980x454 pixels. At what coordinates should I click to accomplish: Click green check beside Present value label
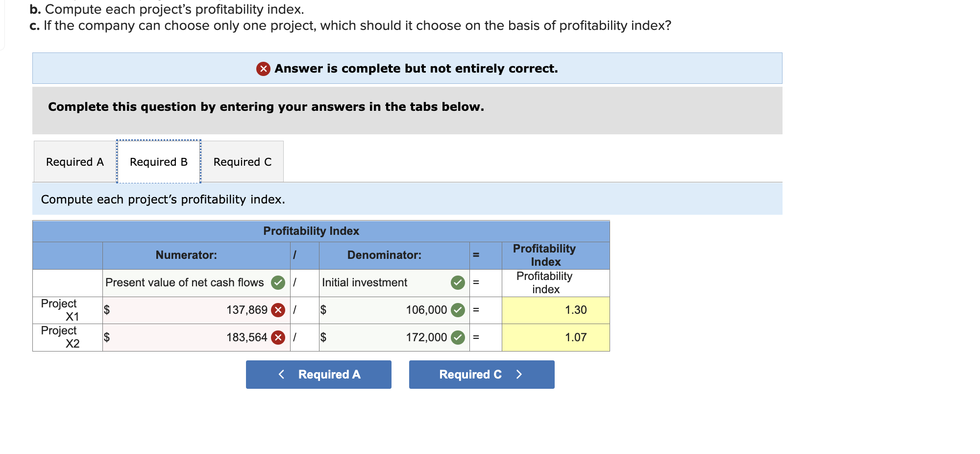pos(278,282)
